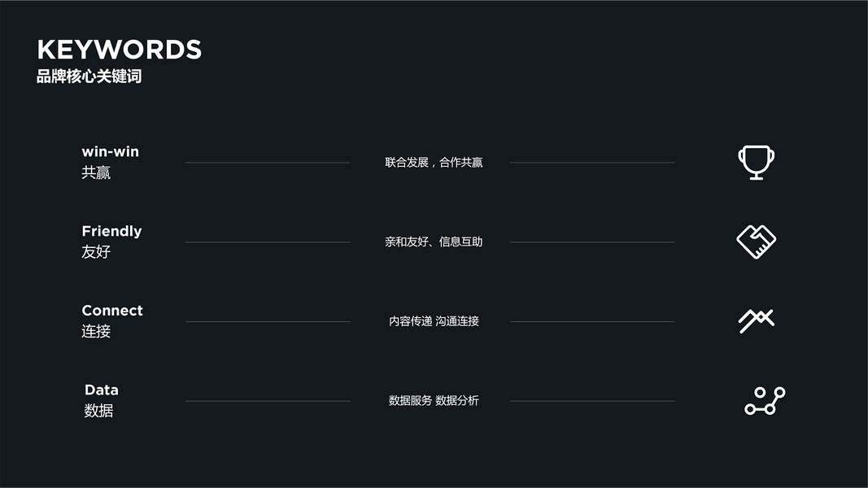
Task: Select the zigzag line chart icon
Action: pyautogui.click(x=756, y=320)
